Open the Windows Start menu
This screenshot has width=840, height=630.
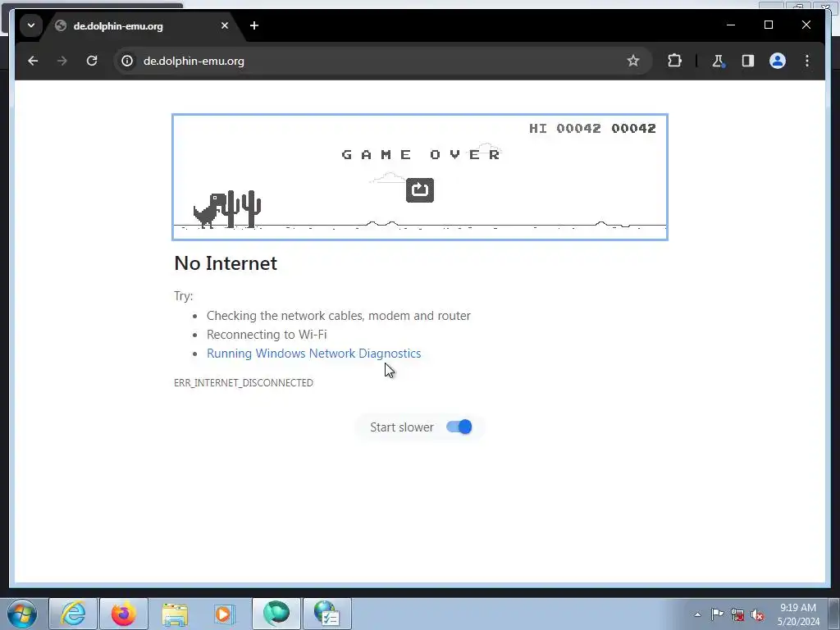22,614
